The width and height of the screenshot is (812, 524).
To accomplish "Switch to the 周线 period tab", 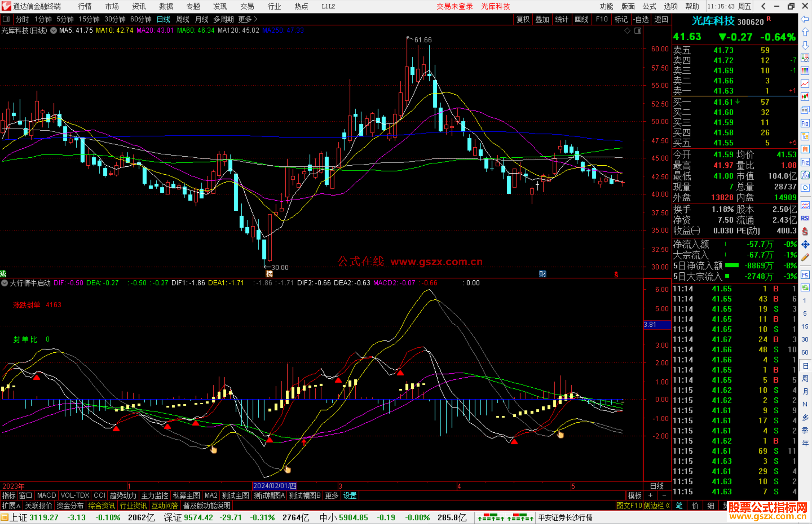I will (x=183, y=19).
